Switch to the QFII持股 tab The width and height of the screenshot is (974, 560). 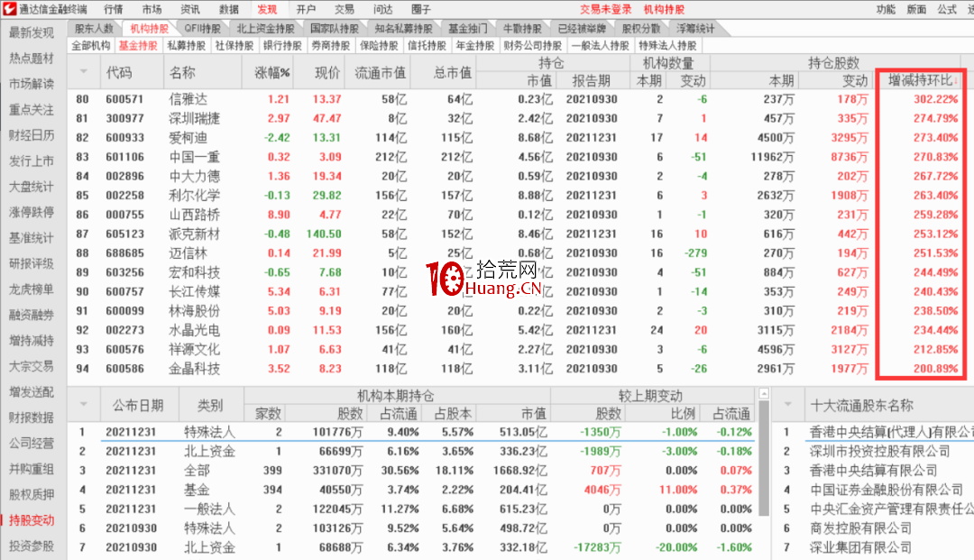203,29
